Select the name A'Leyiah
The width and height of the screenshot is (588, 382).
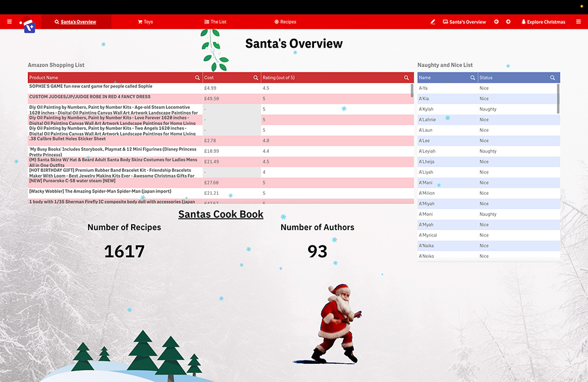tap(447, 151)
